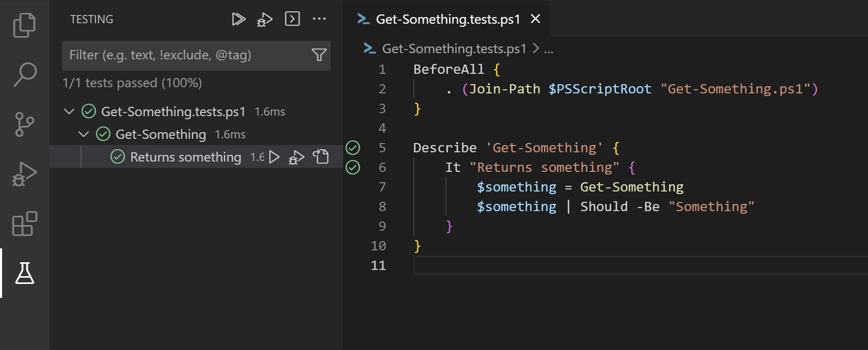
Task: Click line number 11 in gutter
Action: pyautogui.click(x=378, y=265)
